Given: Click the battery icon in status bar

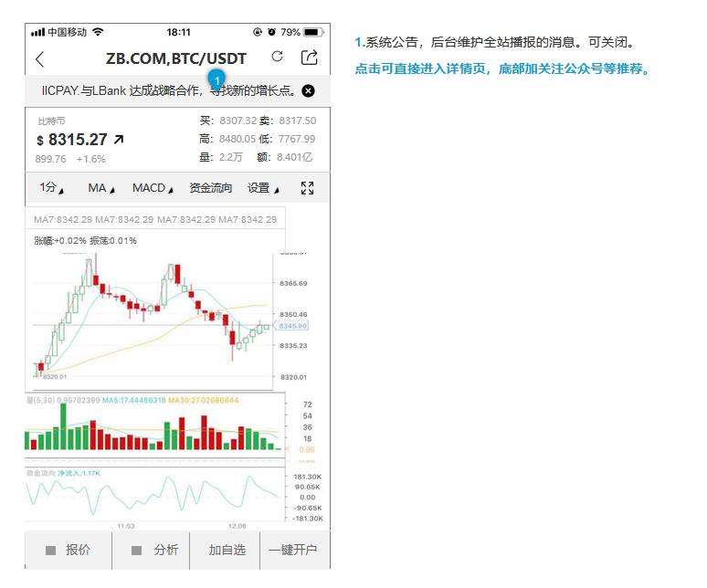Looking at the screenshot, I should (x=313, y=32).
